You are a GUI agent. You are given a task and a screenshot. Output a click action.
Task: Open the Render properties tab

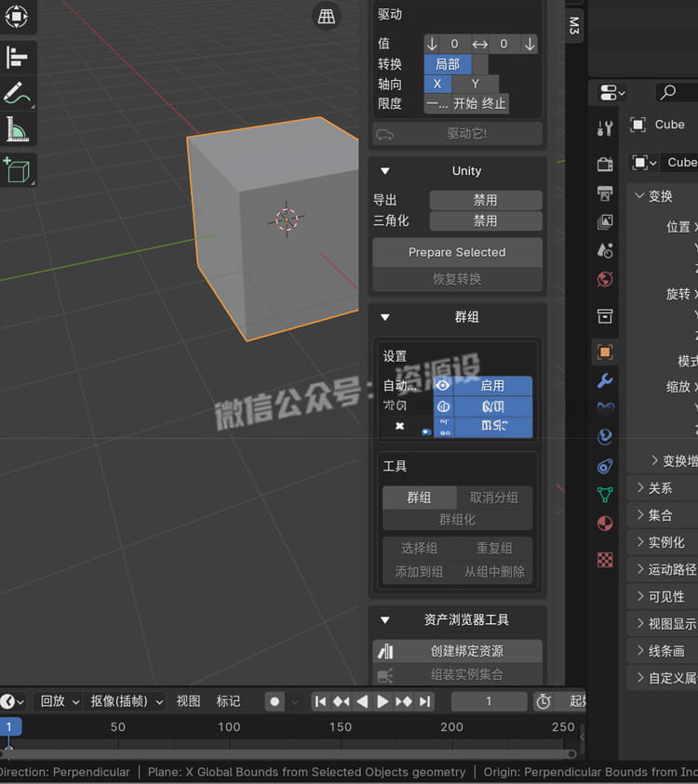click(x=605, y=164)
